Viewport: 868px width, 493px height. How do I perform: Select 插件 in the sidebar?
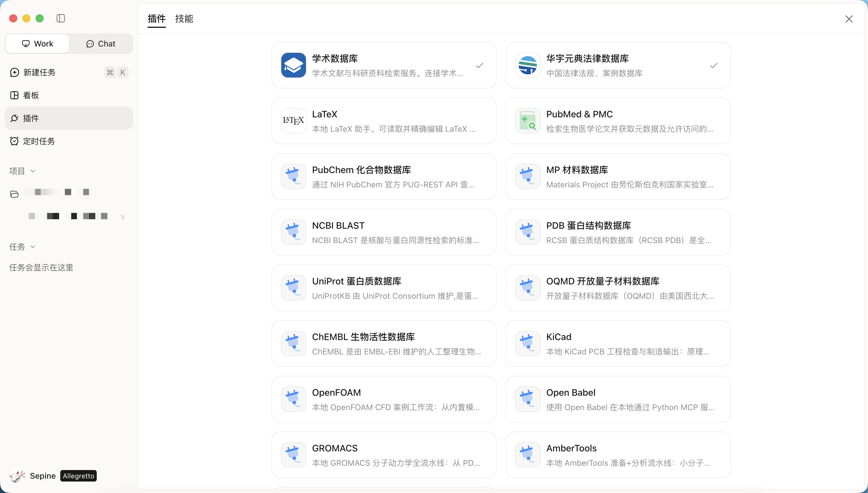(69, 118)
